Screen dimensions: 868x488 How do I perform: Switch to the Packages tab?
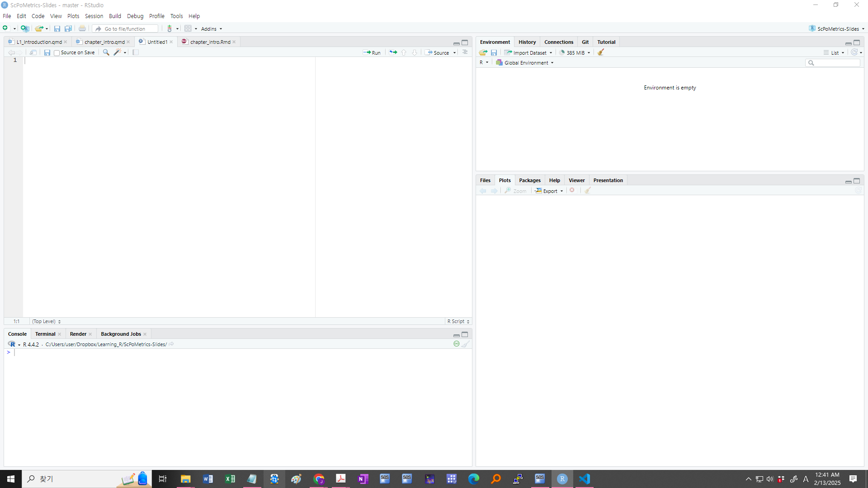coord(529,180)
